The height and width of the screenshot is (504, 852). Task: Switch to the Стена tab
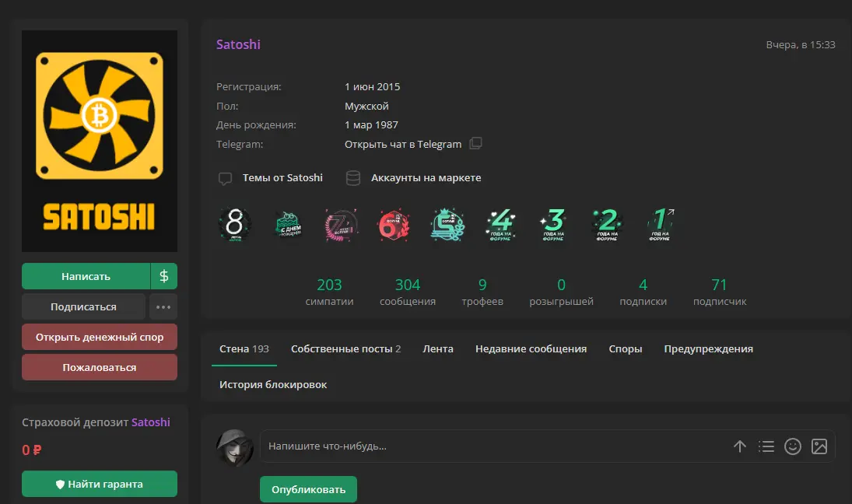244,348
